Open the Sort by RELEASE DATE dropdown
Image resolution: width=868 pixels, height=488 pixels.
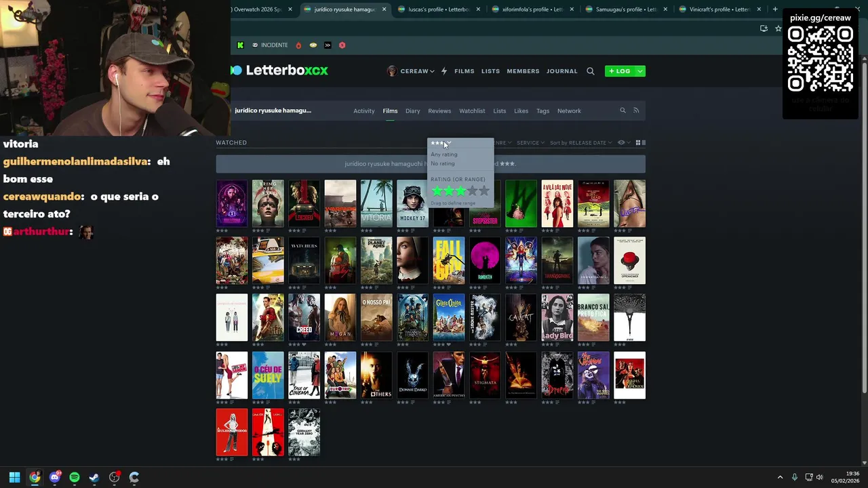click(x=580, y=143)
